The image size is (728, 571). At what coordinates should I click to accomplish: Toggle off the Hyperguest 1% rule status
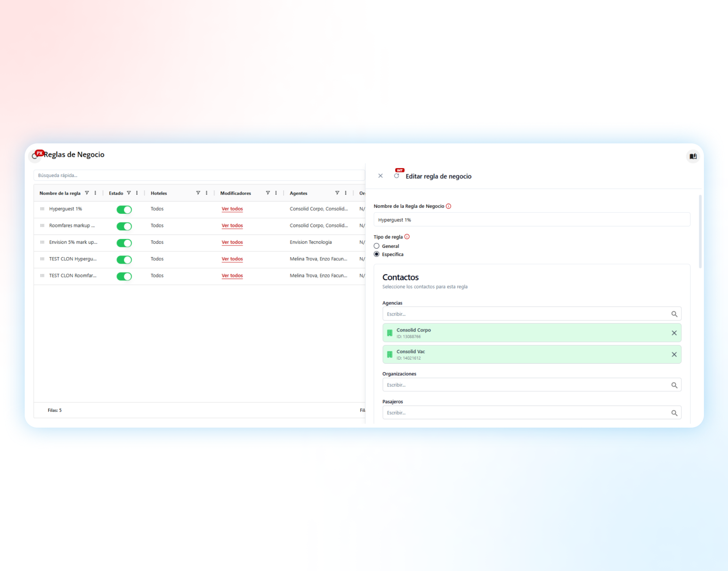(x=124, y=210)
